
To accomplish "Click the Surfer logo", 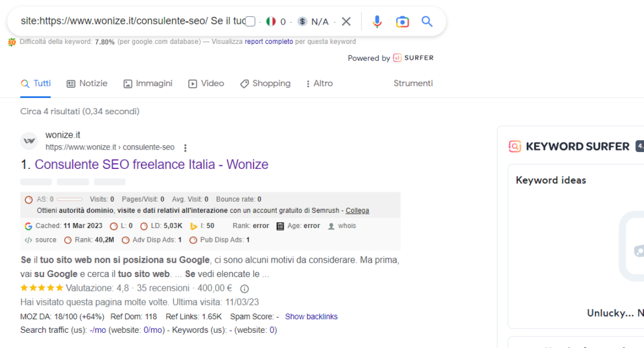I will pyautogui.click(x=413, y=58).
